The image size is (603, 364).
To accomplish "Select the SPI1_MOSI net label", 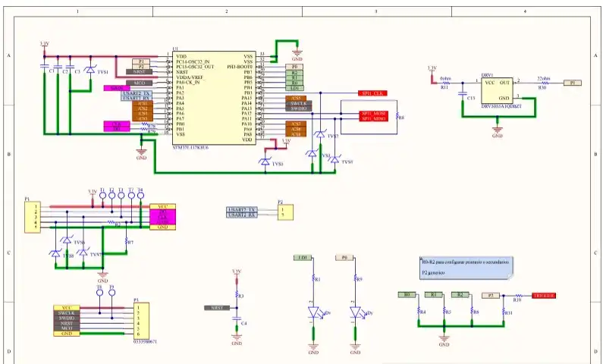I will [374, 113].
